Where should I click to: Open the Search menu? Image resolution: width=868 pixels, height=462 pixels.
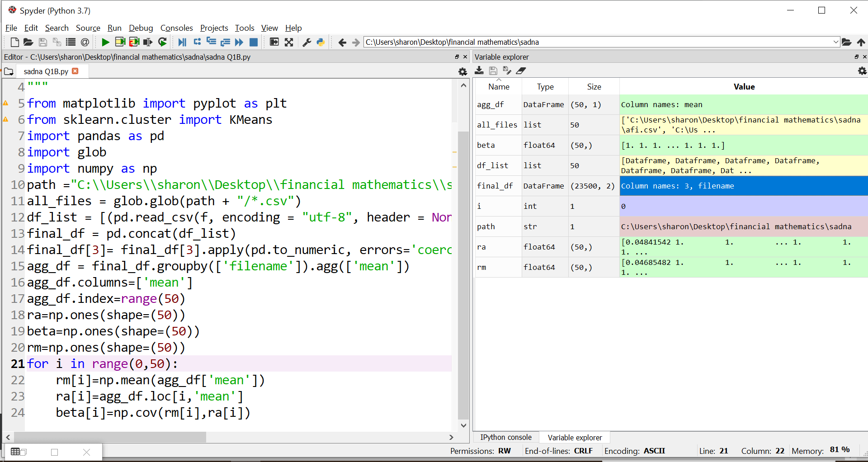tap(57, 28)
